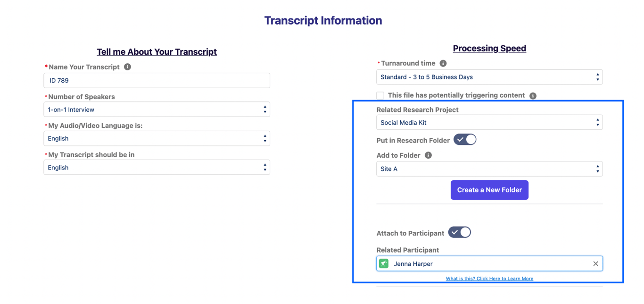Click the Tell me About Your Transcript heading

(157, 52)
